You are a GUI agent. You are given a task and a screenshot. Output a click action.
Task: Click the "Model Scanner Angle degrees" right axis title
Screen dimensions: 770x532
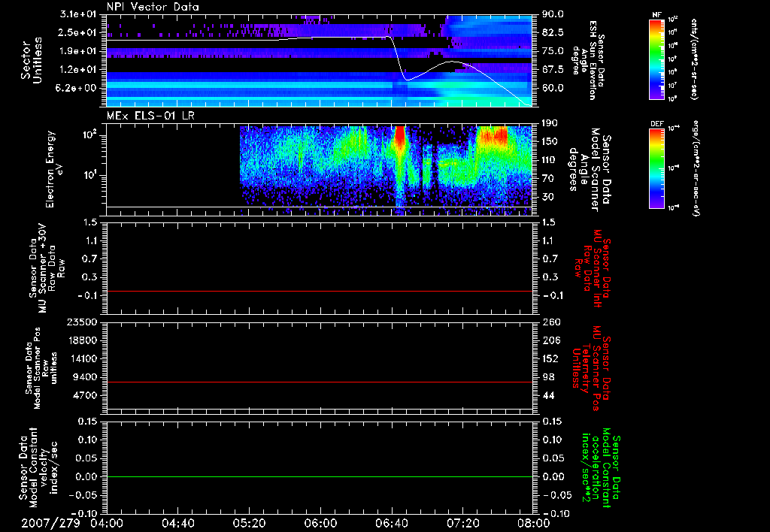click(x=590, y=169)
